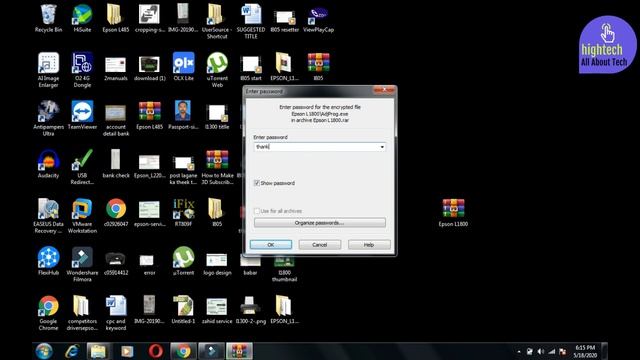Viewport: 640px width, 360px height.
Task: Select the O2 4G Dongle icon
Action: point(82,69)
